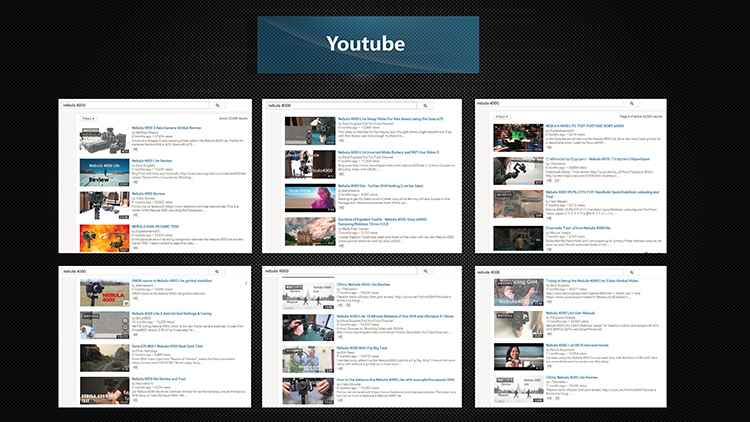Click thumbnail of Ken Asano Sony a7S setup video
750x422 pixels.
(x=310, y=131)
